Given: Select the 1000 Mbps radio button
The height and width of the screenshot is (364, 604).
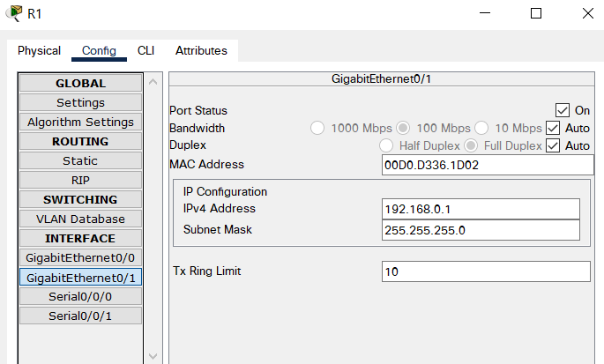Looking at the screenshot, I should (317, 128).
